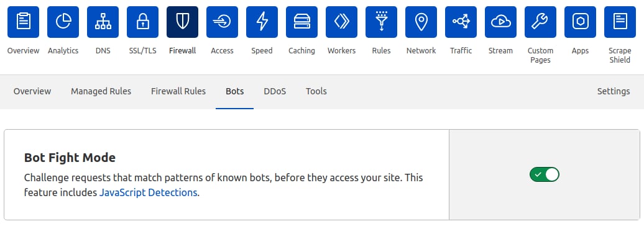Viewport: 644px width, 229px height.
Task: Switch to the Managed Rules tab
Action: coord(101,91)
